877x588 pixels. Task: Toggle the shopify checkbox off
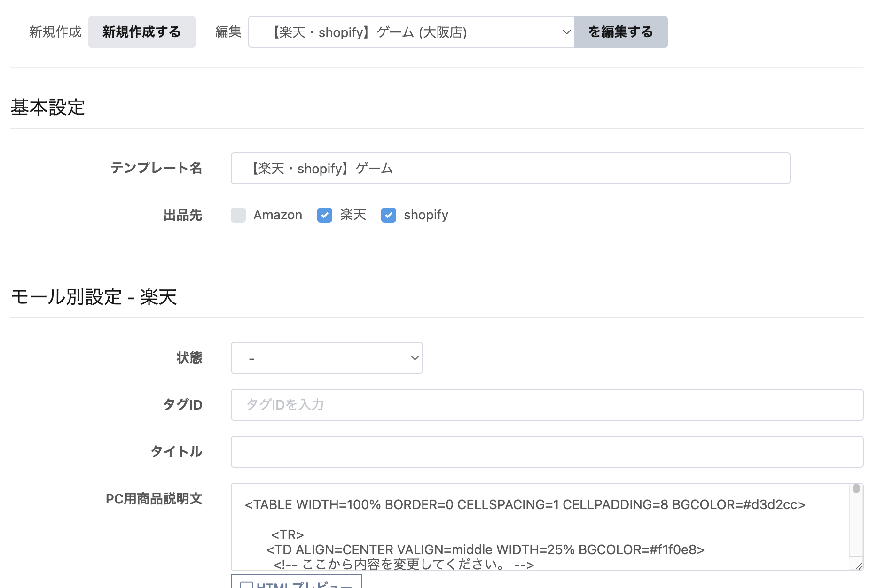coord(389,215)
